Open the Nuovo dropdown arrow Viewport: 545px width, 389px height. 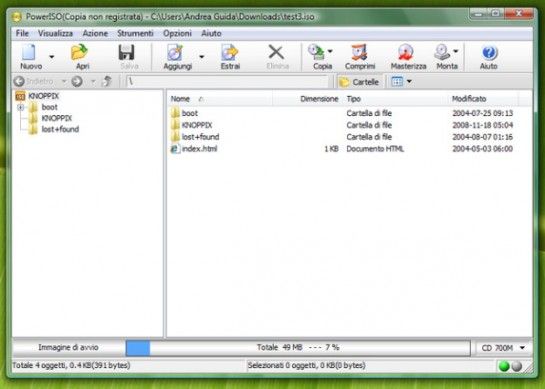(x=52, y=57)
